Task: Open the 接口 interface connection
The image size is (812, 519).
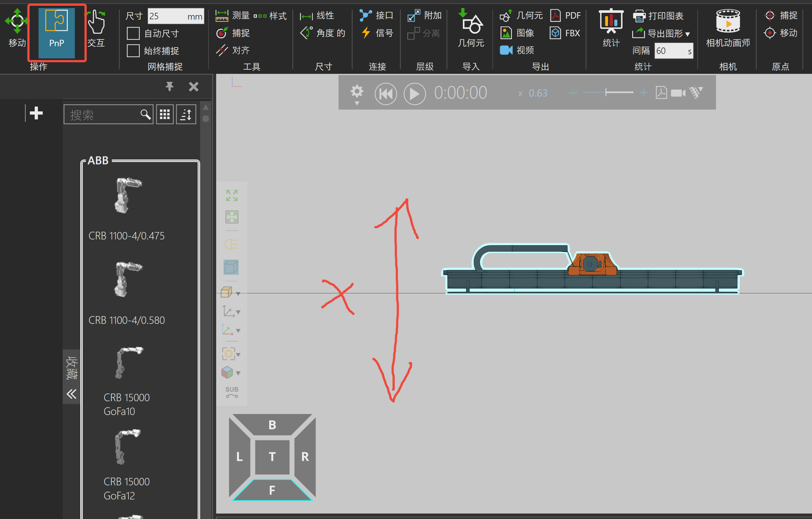Action: click(376, 15)
